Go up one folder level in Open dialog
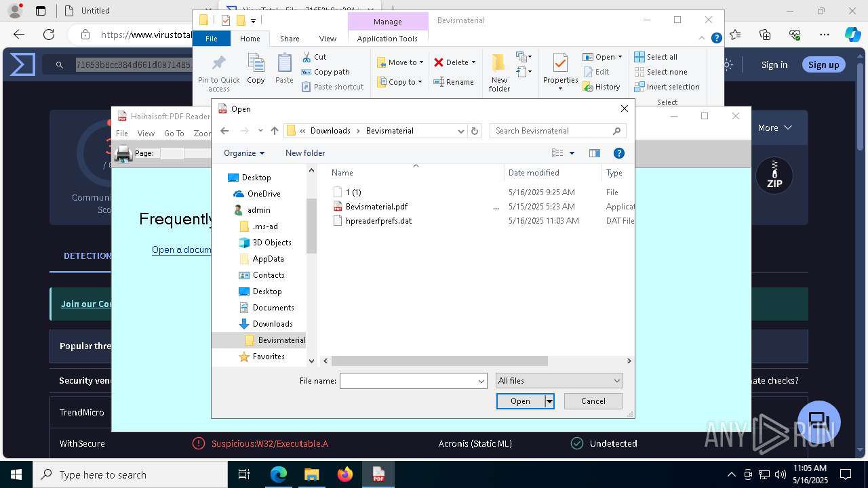868x488 pixels. point(275,131)
